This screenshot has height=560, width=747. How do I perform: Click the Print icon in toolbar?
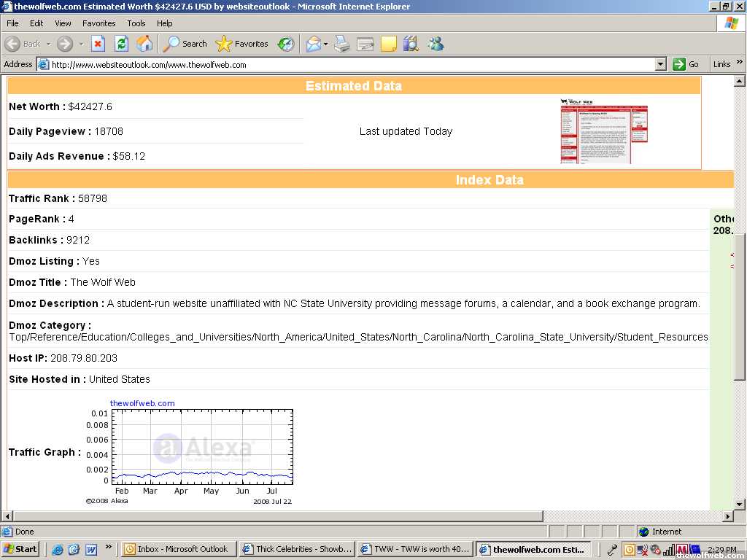tap(342, 44)
